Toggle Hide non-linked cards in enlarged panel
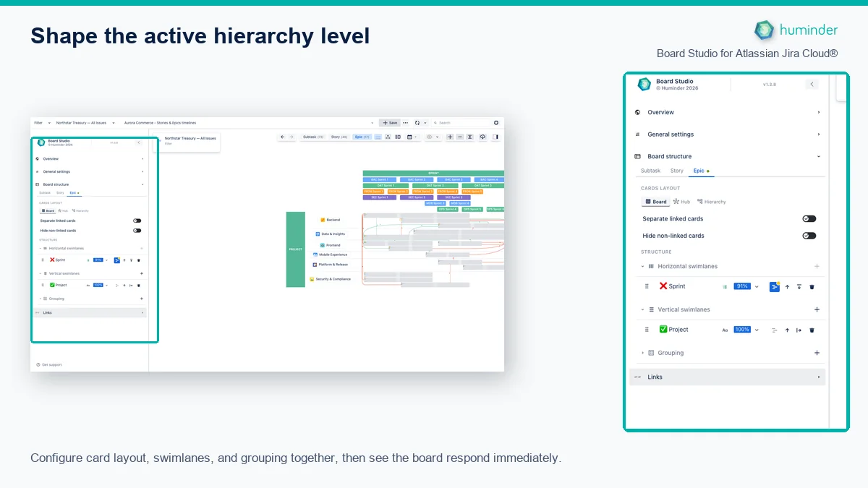 (809, 236)
